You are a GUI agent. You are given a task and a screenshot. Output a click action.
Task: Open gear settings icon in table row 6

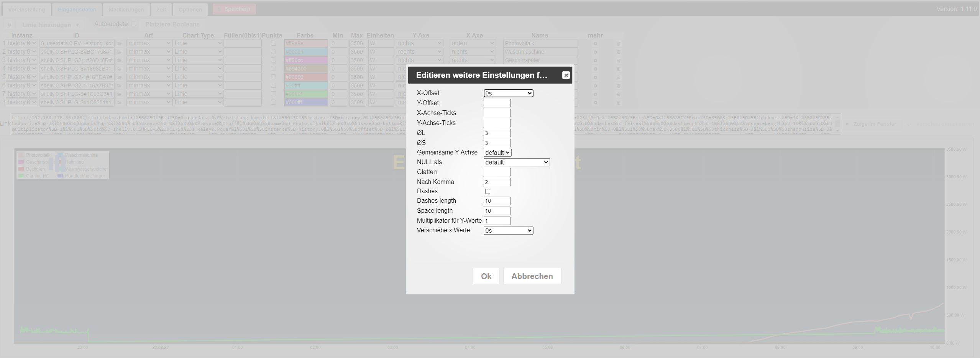595,86
